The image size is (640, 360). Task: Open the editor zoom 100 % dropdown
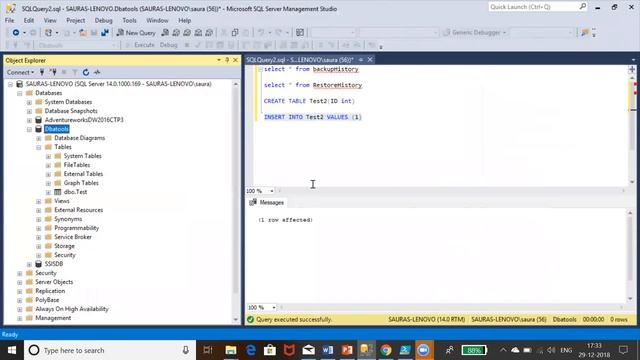tap(272, 191)
